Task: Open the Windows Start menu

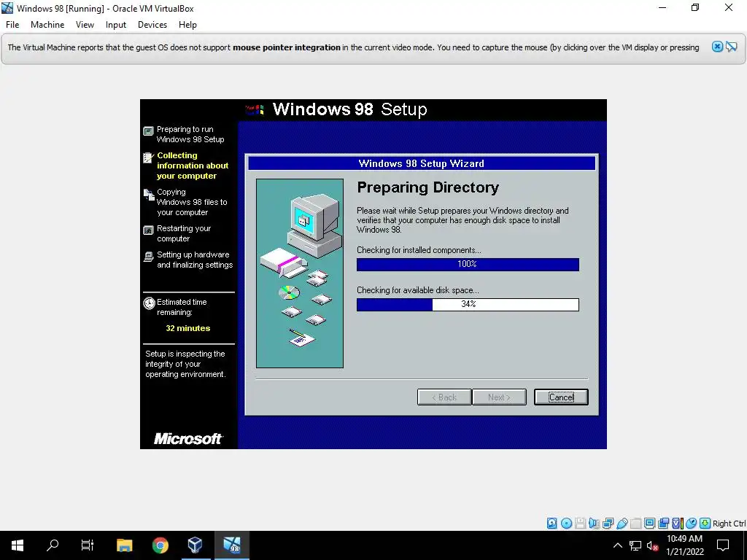Action: pos(18,545)
